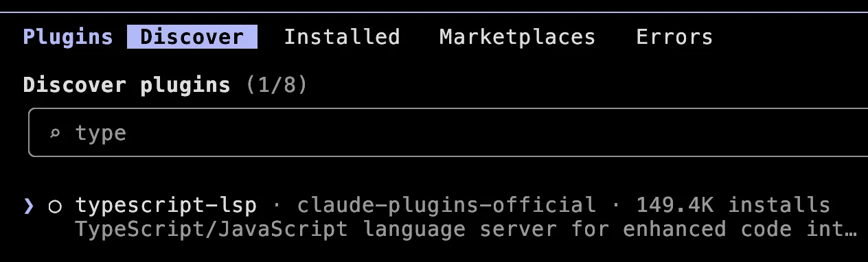Toggle the circle marker for typescript-lsp
868x262 pixels.
[55, 206]
